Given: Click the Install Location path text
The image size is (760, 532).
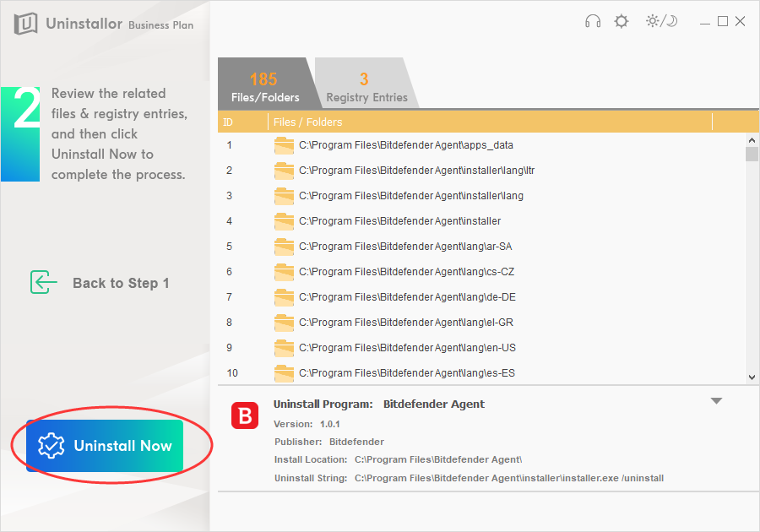Looking at the screenshot, I should coord(438,459).
